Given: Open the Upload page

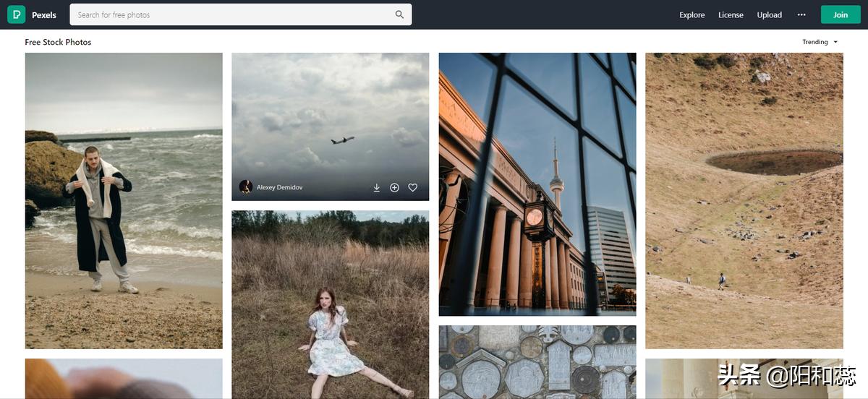Looking at the screenshot, I should tap(769, 14).
